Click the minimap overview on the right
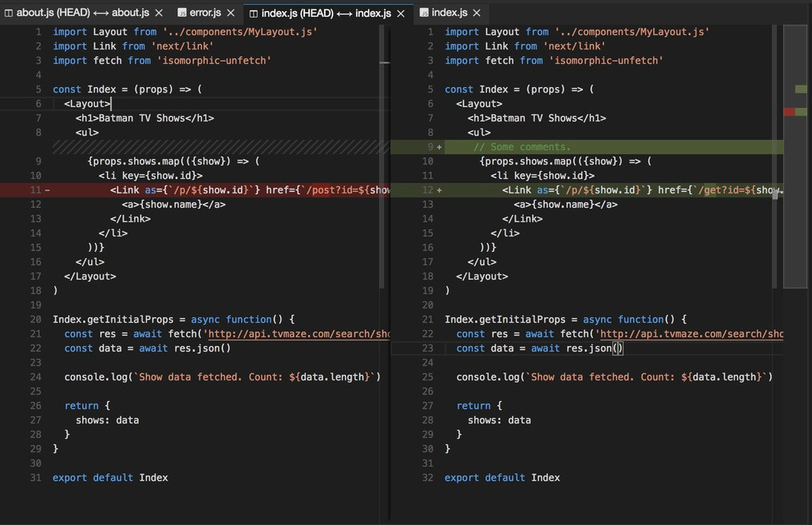 click(795, 156)
